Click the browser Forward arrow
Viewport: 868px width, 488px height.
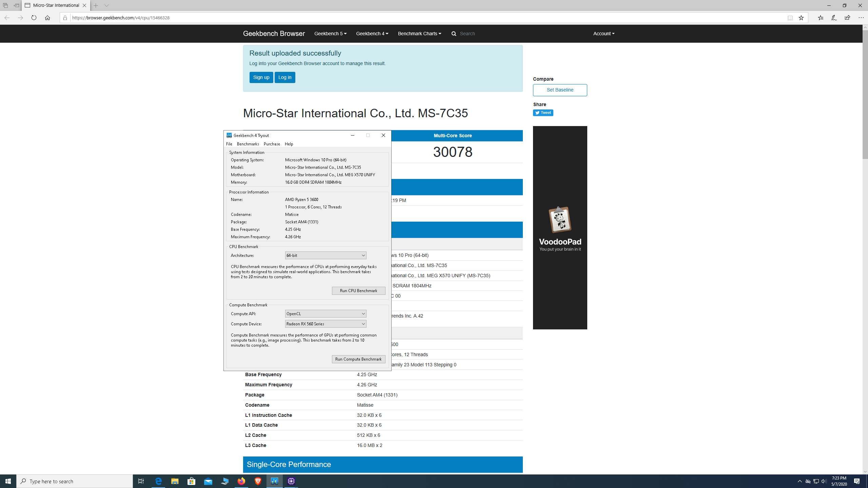click(x=20, y=18)
